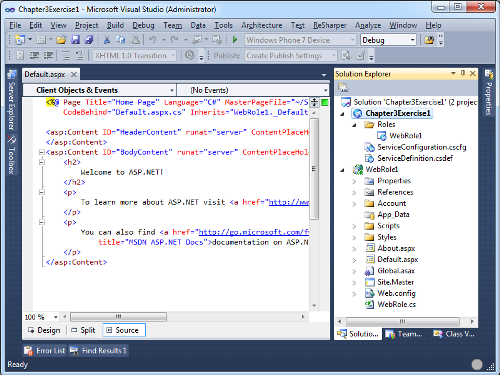Open the 100 % zoom dropdown
The width and height of the screenshot is (500, 375).
tap(56, 317)
